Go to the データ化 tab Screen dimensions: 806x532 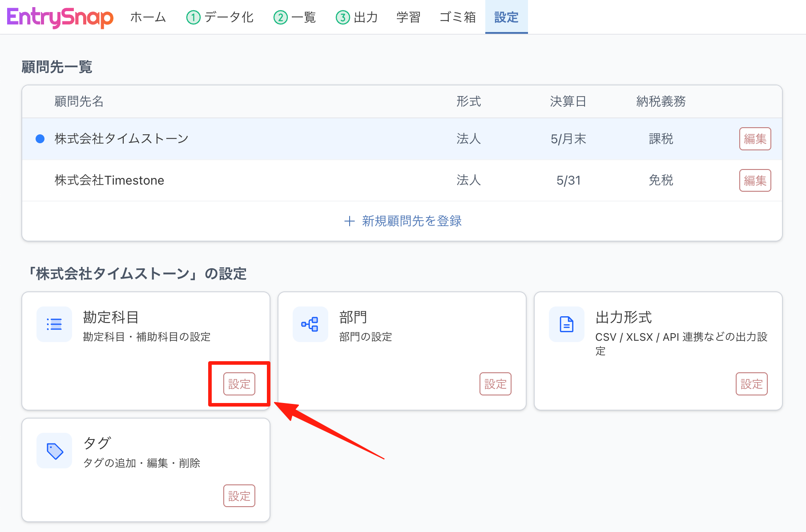coord(220,17)
